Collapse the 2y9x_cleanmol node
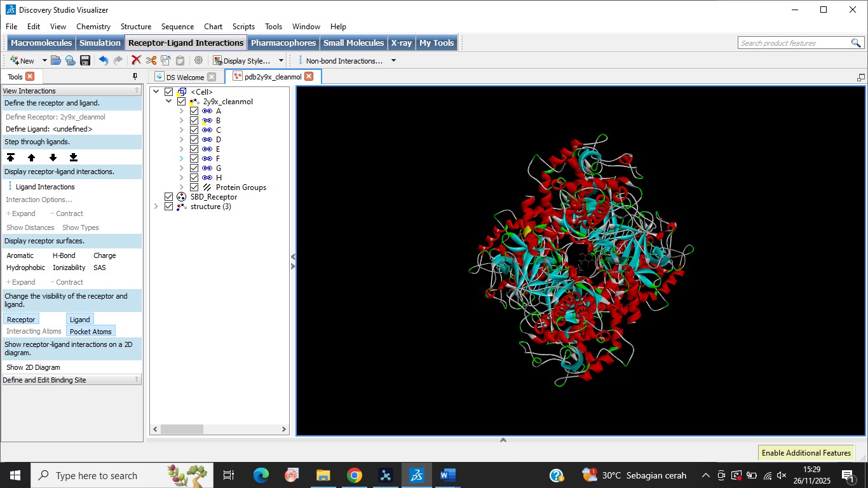Viewport: 868px width, 488px height. pyautogui.click(x=169, y=101)
